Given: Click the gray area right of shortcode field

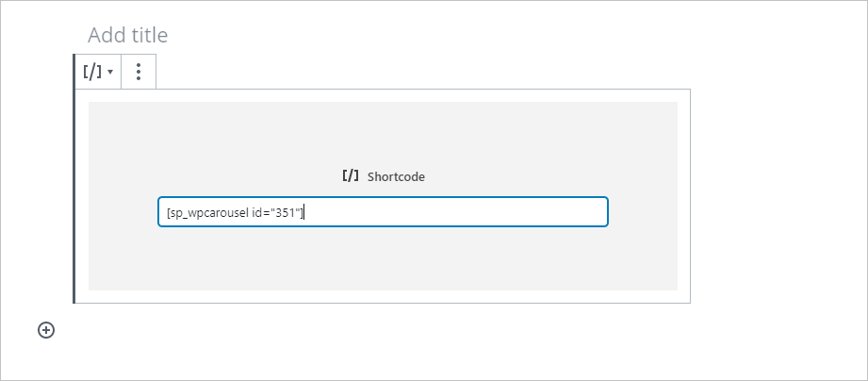Looking at the screenshot, I should [x=643, y=212].
